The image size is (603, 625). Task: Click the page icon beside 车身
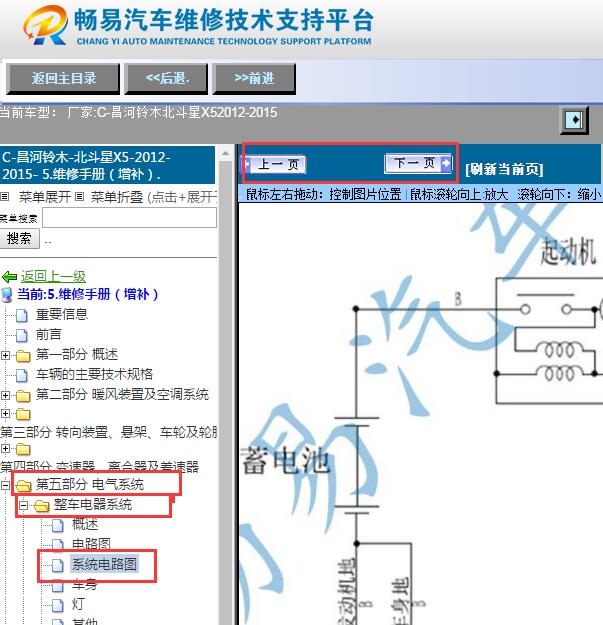pos(58,585)
